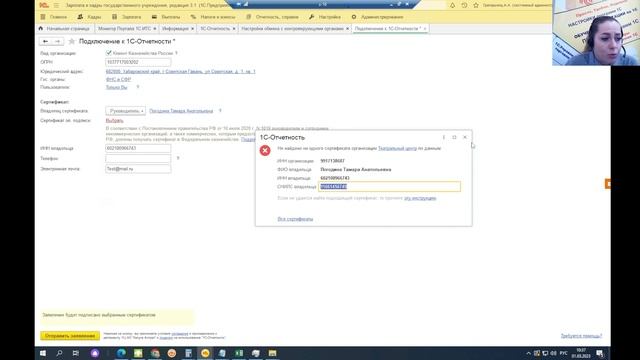
Task: Switch to Начальная страница tab
Action: tap(64, 29)
